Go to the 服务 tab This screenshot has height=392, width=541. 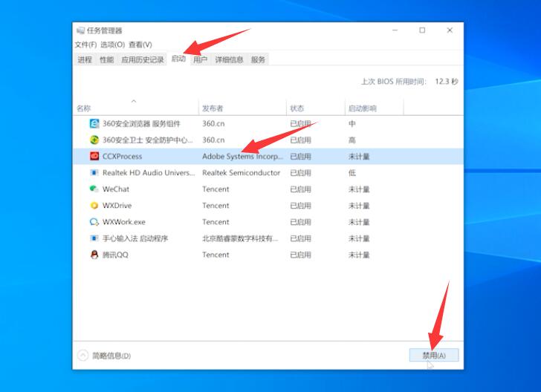pyautogui.click(x=258, y=59)
